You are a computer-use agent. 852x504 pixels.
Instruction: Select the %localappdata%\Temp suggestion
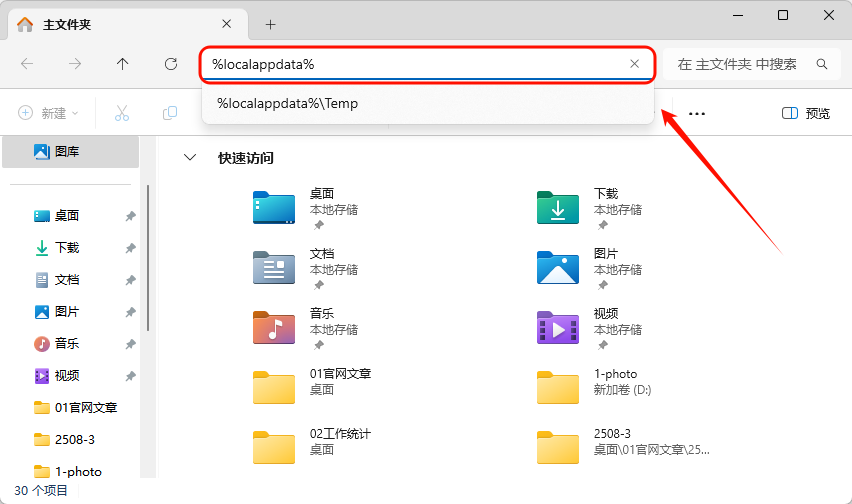tap(288, 103)
